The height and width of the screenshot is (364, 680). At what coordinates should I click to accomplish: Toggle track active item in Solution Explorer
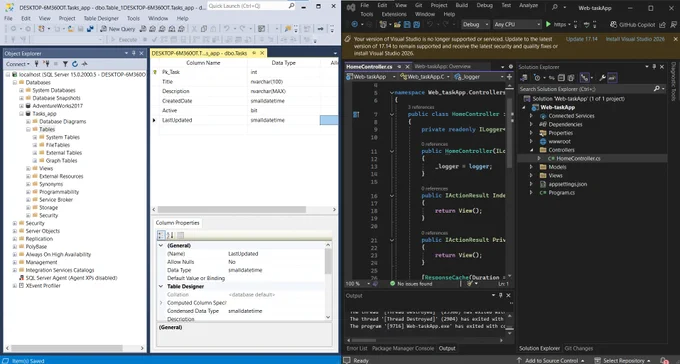585,78
